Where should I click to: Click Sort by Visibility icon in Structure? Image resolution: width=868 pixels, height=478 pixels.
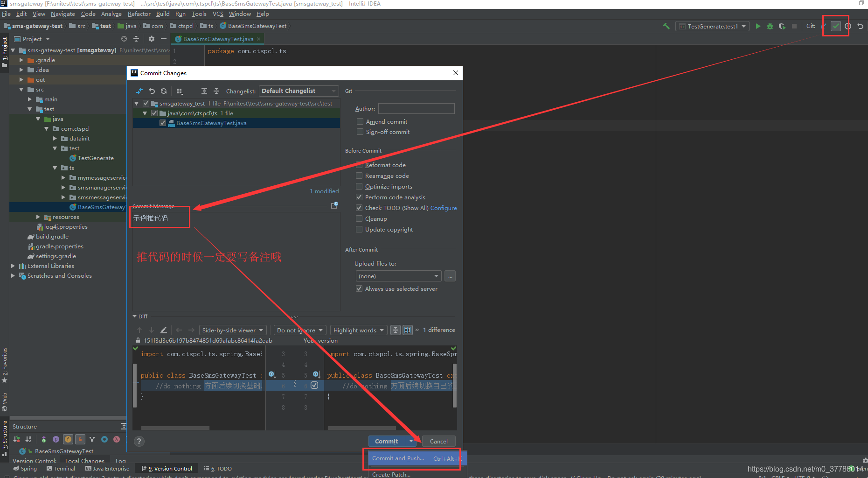[17, 439]
